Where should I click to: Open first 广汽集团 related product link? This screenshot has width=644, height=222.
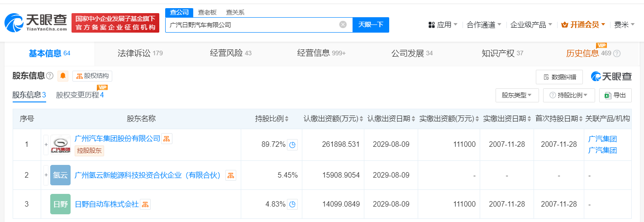[602, 139]
